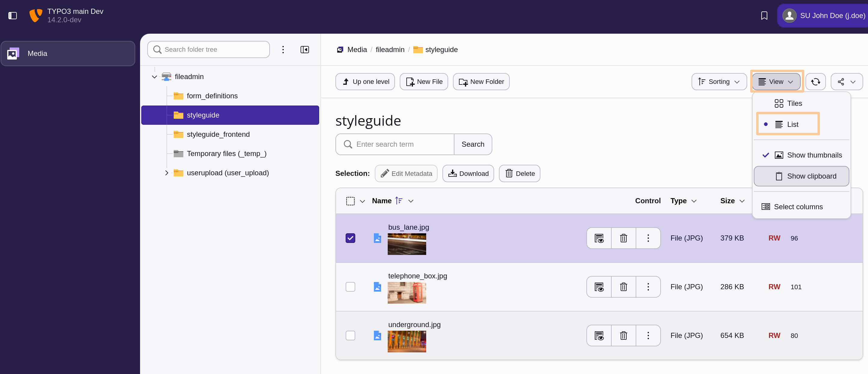Check the telephone_box.jpg checkbox

click(350, 287)
